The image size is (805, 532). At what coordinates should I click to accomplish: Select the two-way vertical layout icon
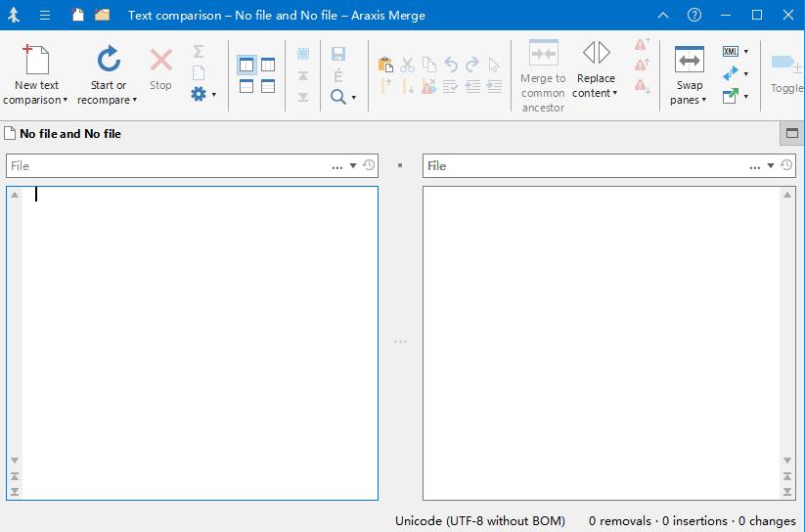tap(246, 65)
